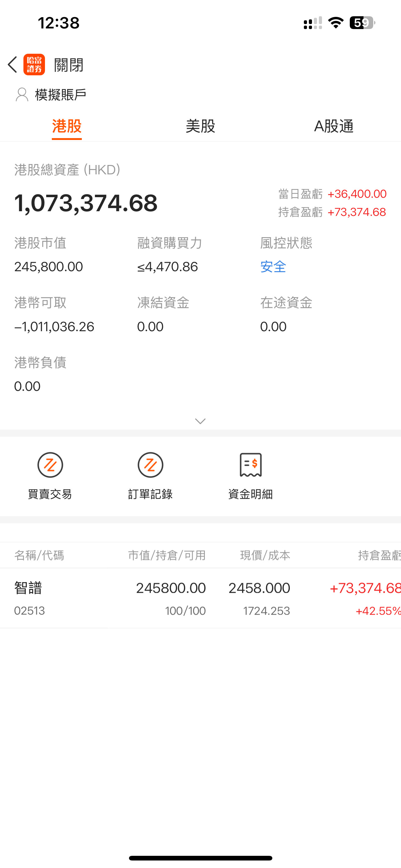Tap the battery status bar icon
This screenshot has height=868, width=401.
click(362, 23)
